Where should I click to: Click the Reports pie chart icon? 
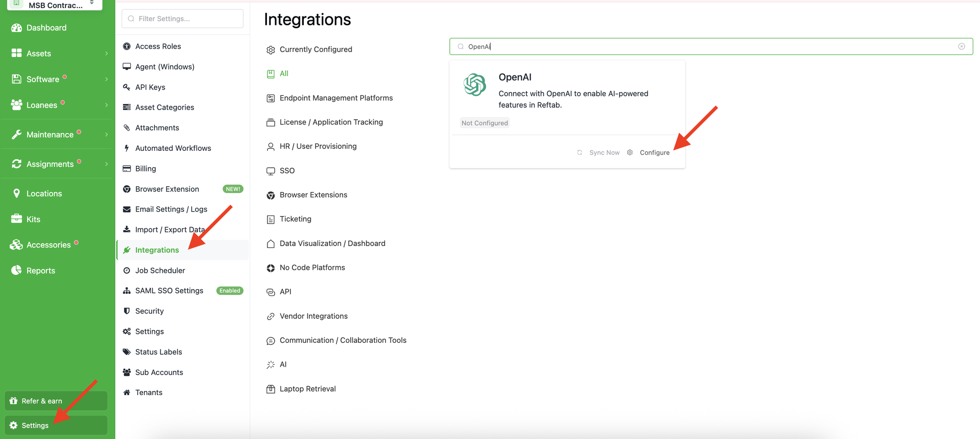(x=17, y=270)
